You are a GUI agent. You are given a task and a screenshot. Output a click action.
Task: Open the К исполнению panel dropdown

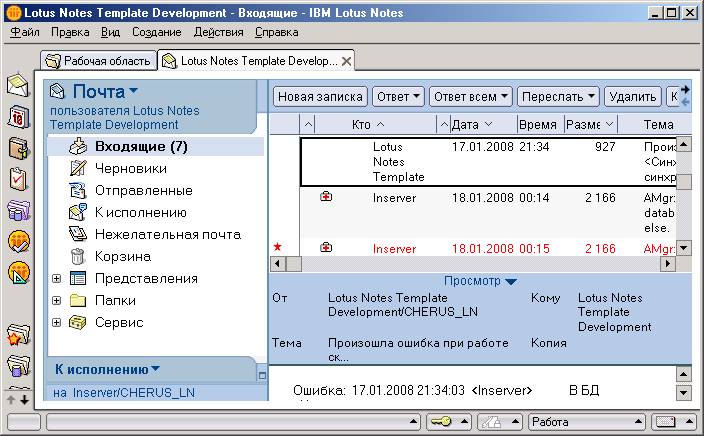(x=155, y=368)
